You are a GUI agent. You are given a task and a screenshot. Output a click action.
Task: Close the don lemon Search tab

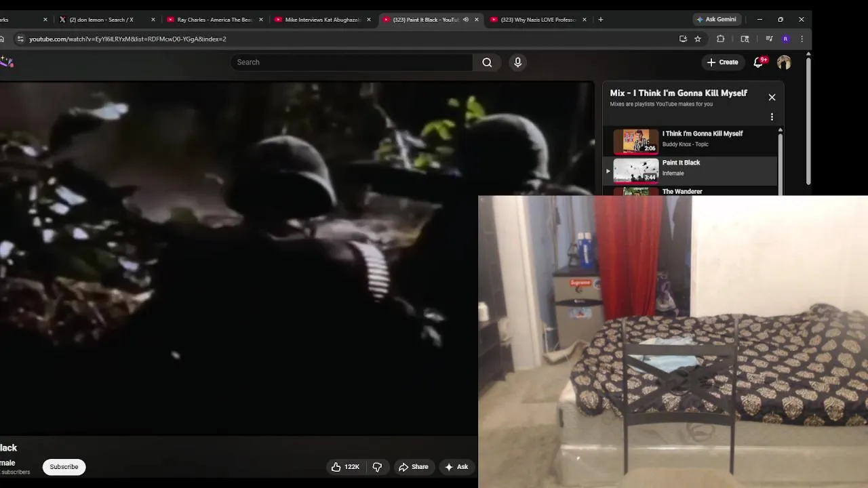[153, 20]
